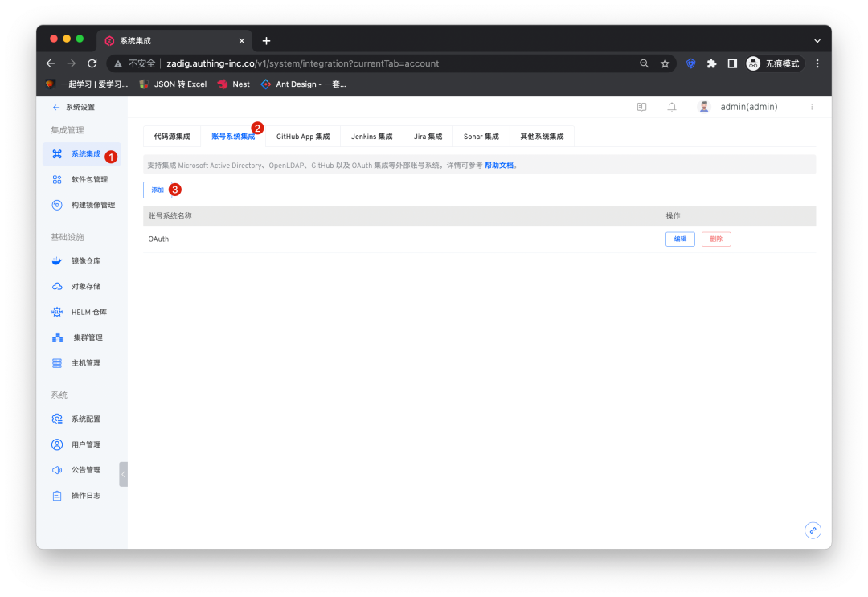
Task: Click the 账号系统名称 column header
Action: 170,216
